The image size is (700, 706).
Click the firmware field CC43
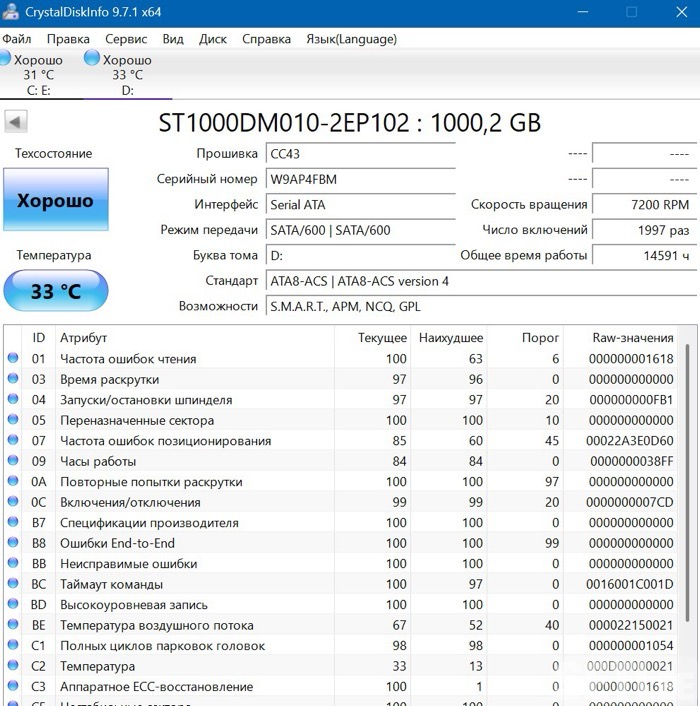[361, 154]
